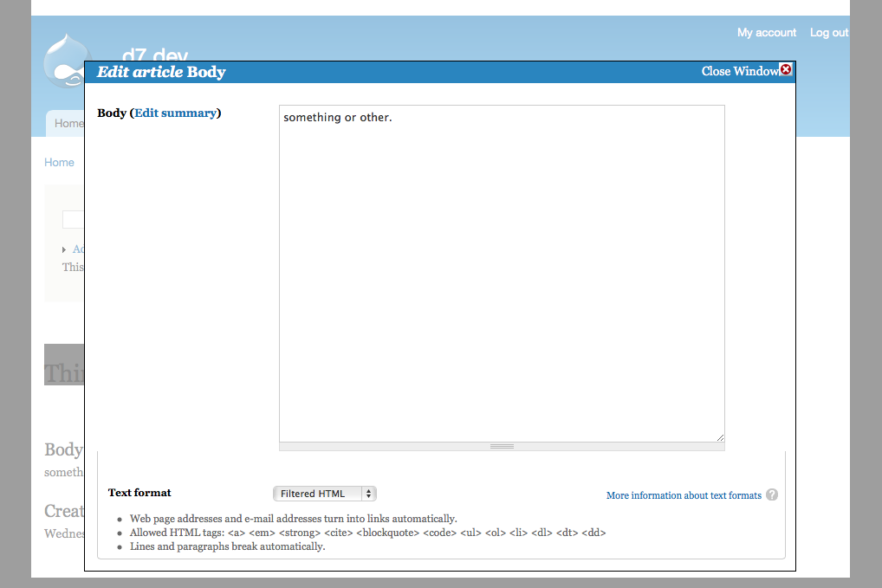Click the diagonal resize handle on textarea corner
882x588 pixels.
point(721,437)
